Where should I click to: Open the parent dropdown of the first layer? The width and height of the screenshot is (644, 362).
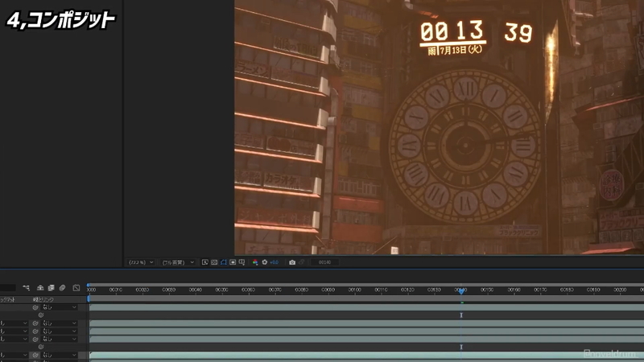(60, 307)
